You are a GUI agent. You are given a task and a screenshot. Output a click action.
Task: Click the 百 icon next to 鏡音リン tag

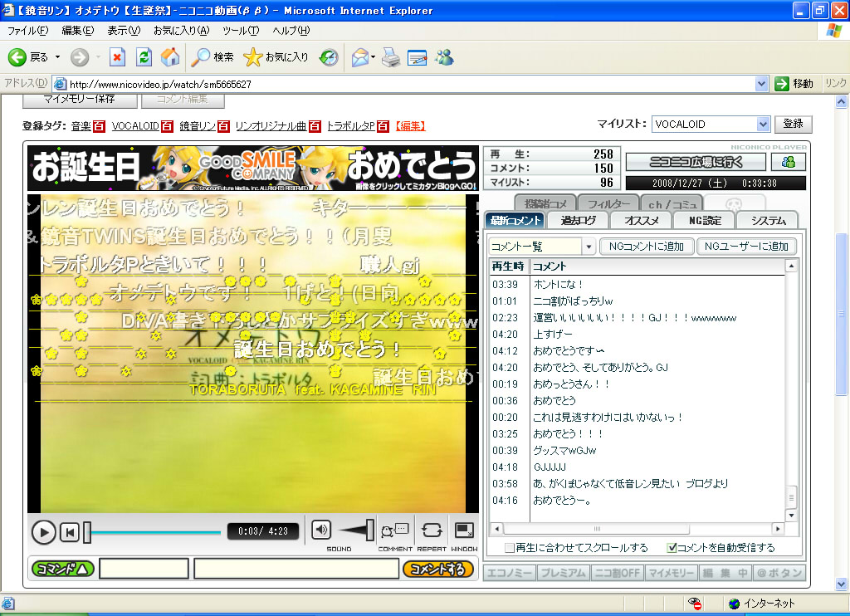223,126
